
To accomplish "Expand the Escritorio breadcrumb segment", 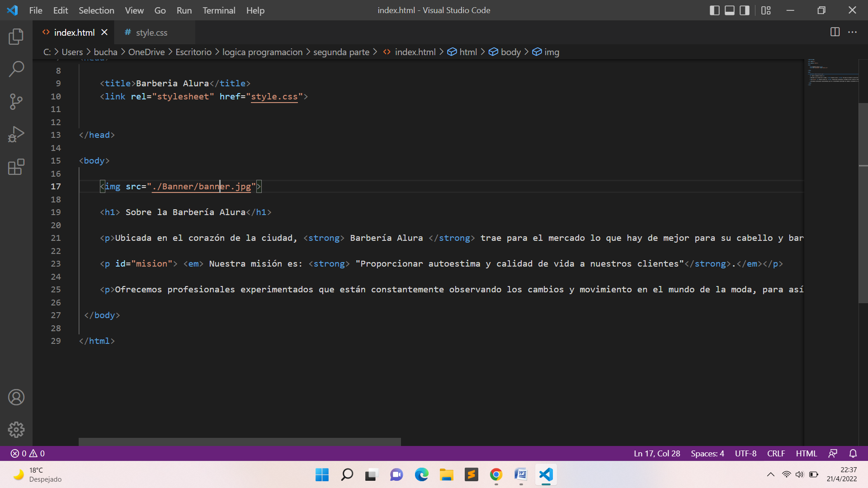I will 193,52.
